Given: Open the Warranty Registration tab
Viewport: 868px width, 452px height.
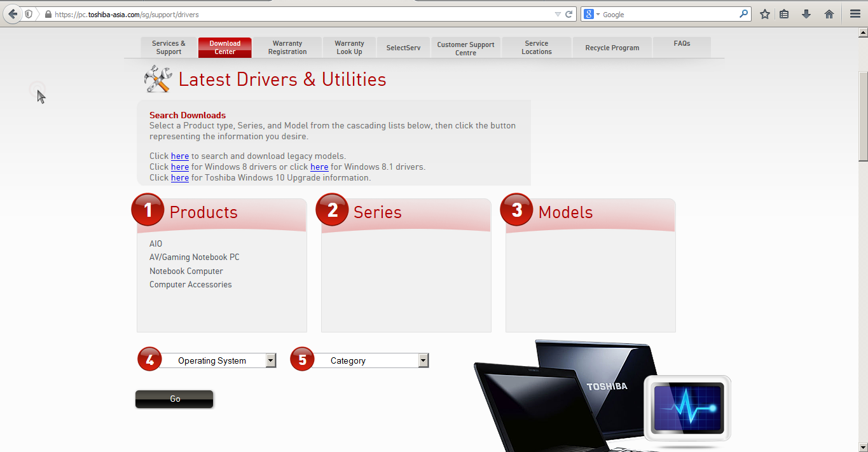Looking at the screenshot, I should [x=287, y=48].
